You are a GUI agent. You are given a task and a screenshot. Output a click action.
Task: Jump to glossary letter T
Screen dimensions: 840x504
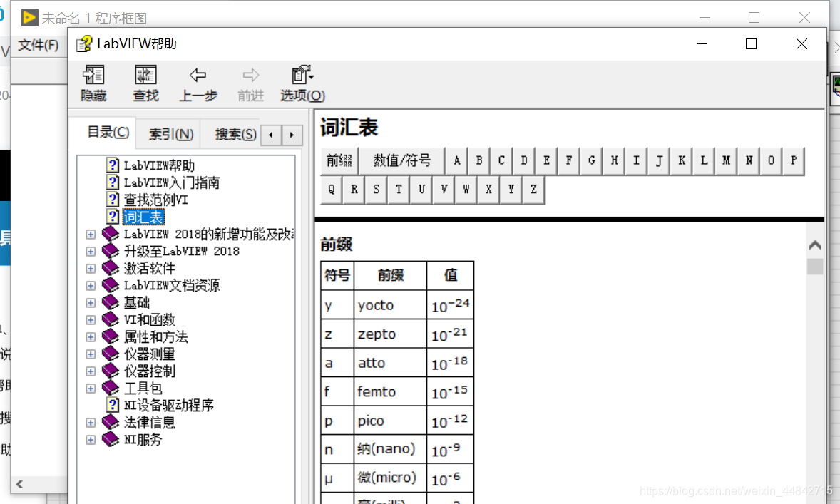point(399,189)
